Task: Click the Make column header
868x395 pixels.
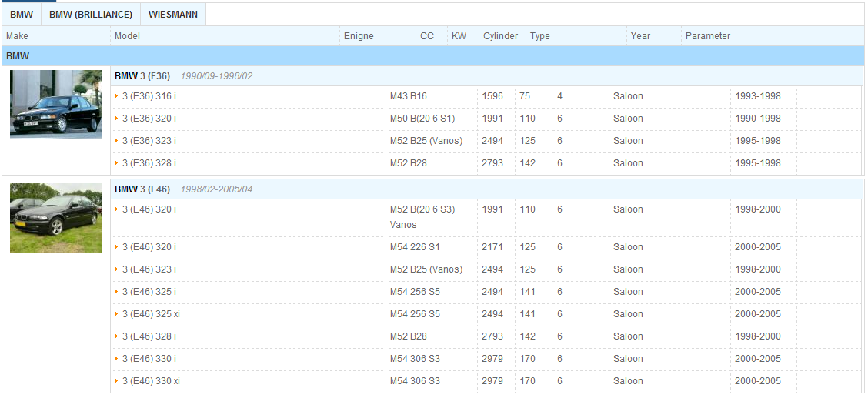Action: pyautogui.click(x=17, y=36)
